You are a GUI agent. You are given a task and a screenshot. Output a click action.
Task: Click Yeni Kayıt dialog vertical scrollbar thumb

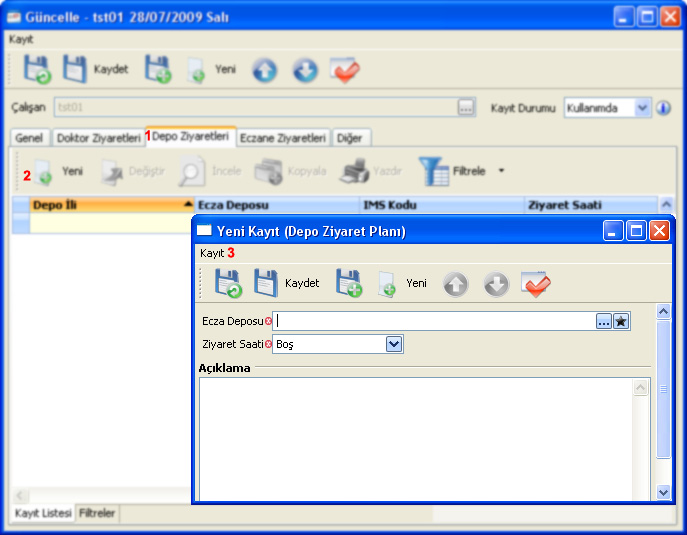pos(663,389)
